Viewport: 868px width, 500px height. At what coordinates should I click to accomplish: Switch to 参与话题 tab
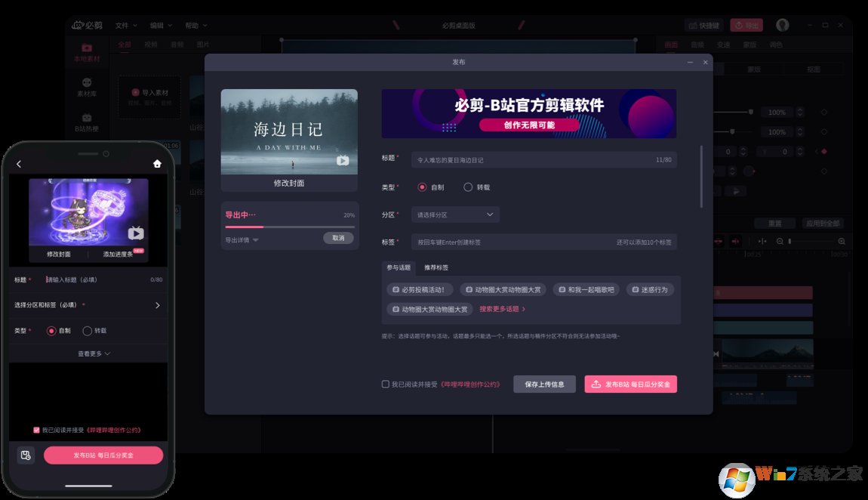[x=399, y=267]
